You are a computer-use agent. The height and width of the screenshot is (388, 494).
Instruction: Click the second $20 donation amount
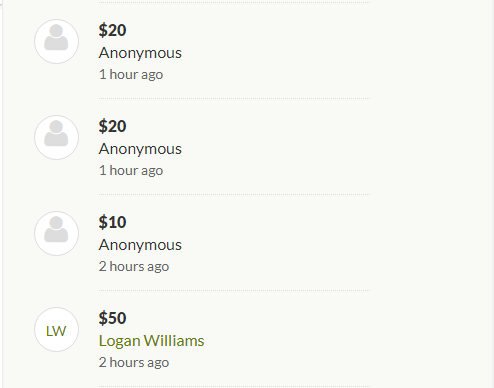click(112, 126)
